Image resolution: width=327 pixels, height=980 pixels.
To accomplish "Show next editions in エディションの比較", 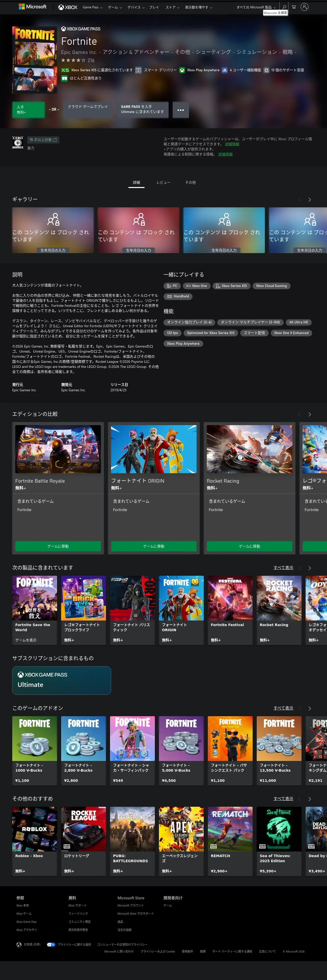I will click(309, 414).
